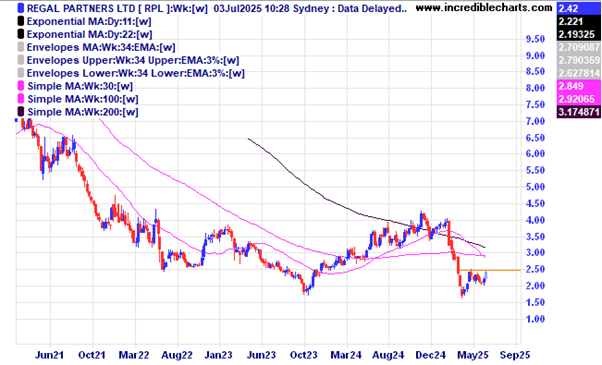
Task: Click the black Exponential MA:Dy:11 legend swatch
Action: click(x=21, y=21)
